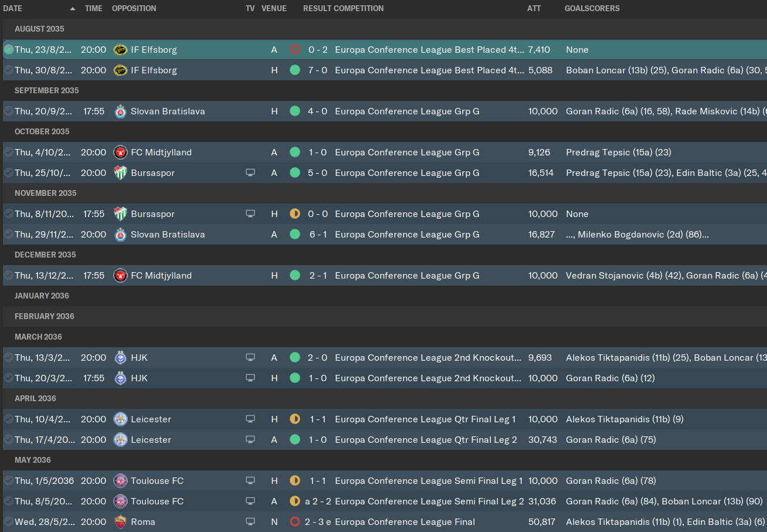Click red loss indicator in Roma Final row
The height and width of the screenshot is (532, 767).
tap(295, 522)
